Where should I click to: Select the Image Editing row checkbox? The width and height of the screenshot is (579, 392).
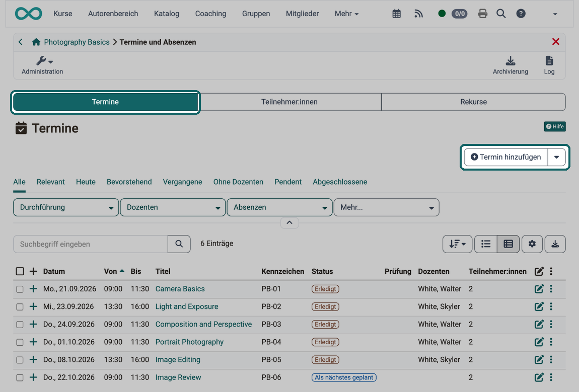[x=20, y=360]
